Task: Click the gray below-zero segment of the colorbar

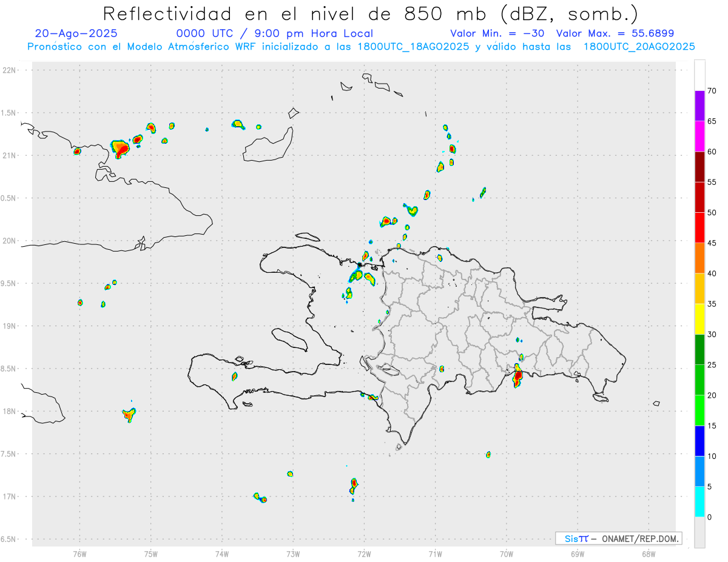Action: pyautogui.click(x=699, y=532)
